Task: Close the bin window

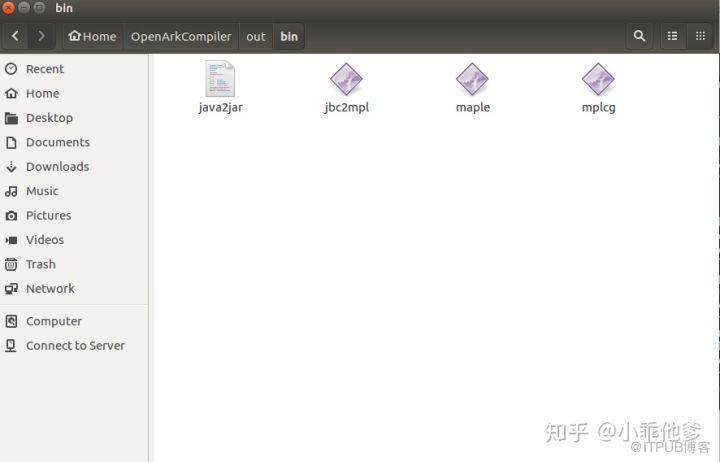Action: click(x=8, y=7)
